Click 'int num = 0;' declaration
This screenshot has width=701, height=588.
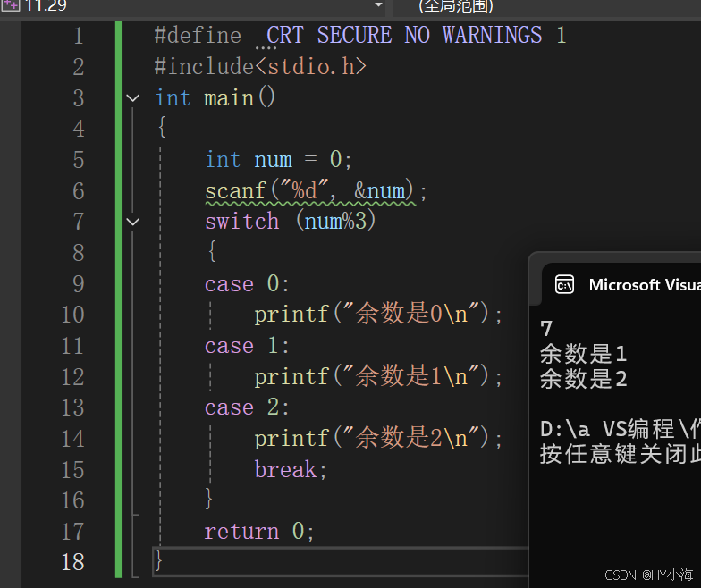[x=278, y=160]
